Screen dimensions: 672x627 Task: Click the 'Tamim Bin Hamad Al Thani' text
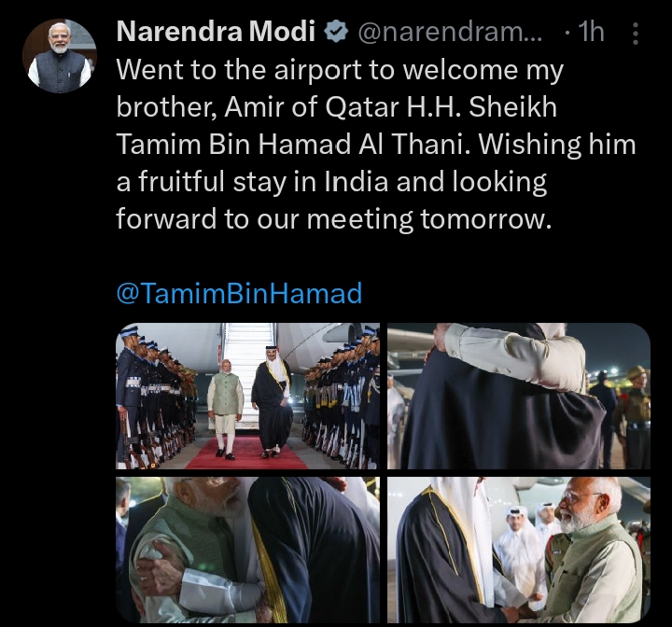[x=290, y=145]
